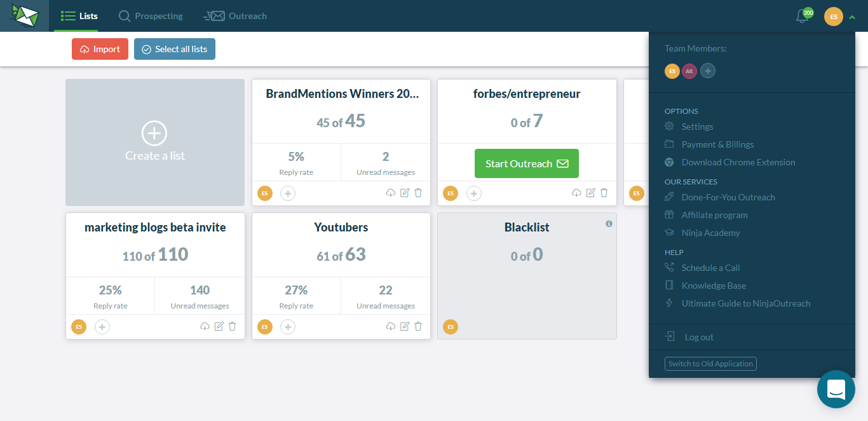This screenshot has height=421, width=868.
Task: Click 2 Unread messages on BrandMentions card
Action: pyautogui.click(x=386, y=163)
